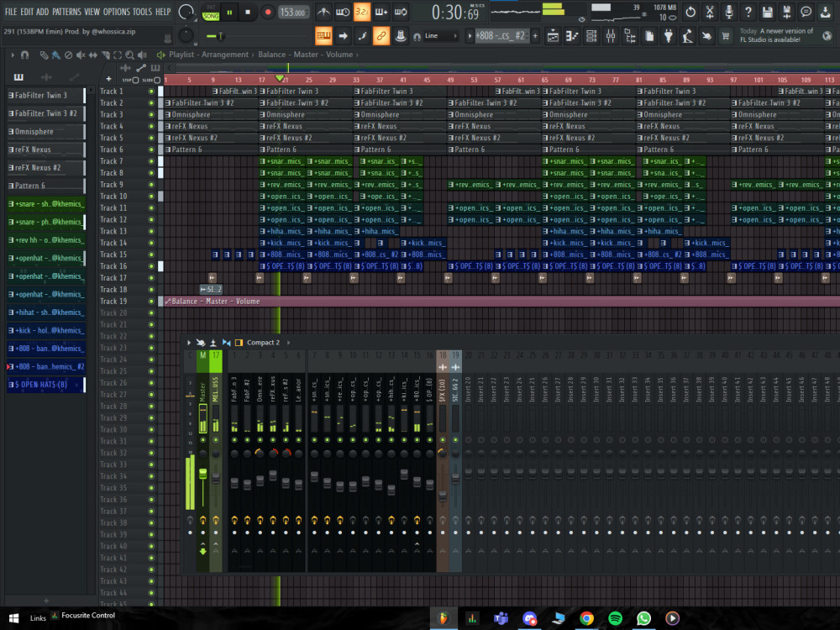Toggle step editing mode icon
This screenshot has width=840, height=630.
[362, 36]
